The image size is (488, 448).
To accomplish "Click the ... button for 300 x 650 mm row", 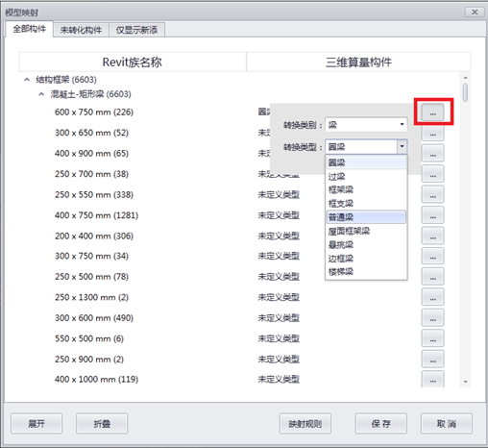I will (432, 133).
